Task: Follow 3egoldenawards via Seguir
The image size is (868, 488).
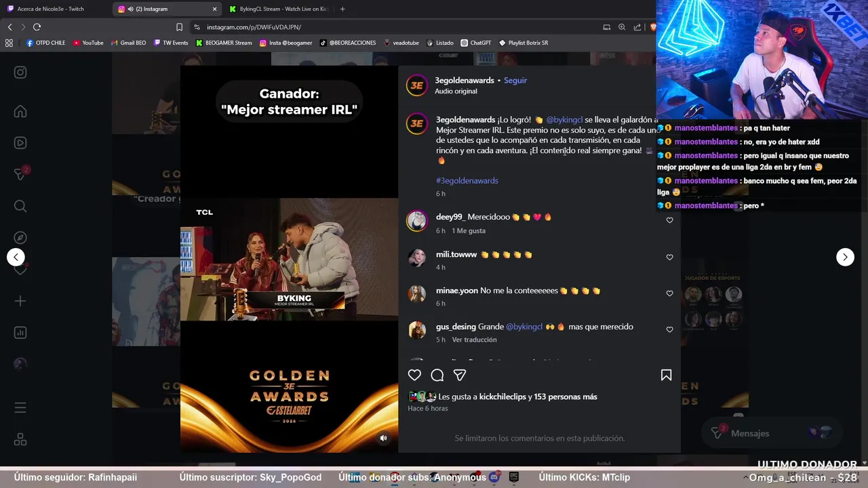Action: click(x=515, y=80)
